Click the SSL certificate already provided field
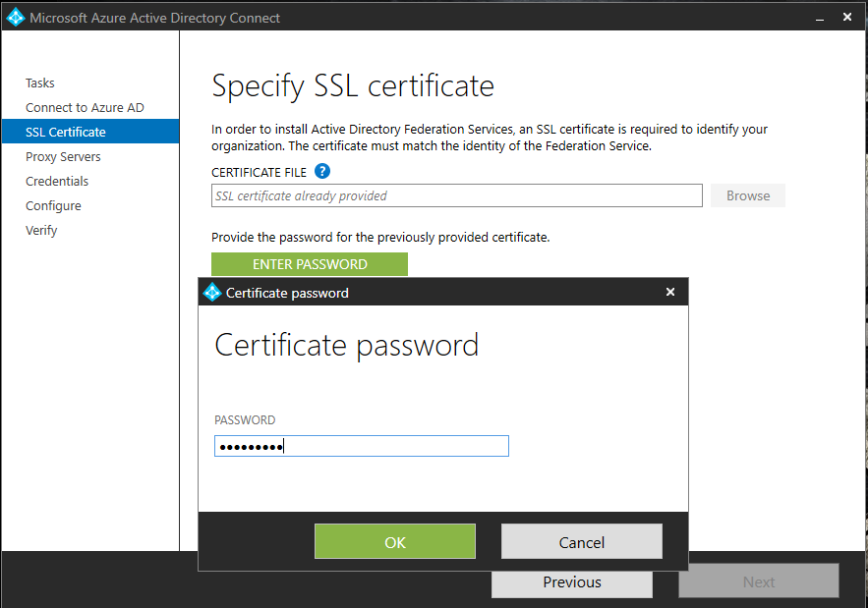 tap(457, 195)
